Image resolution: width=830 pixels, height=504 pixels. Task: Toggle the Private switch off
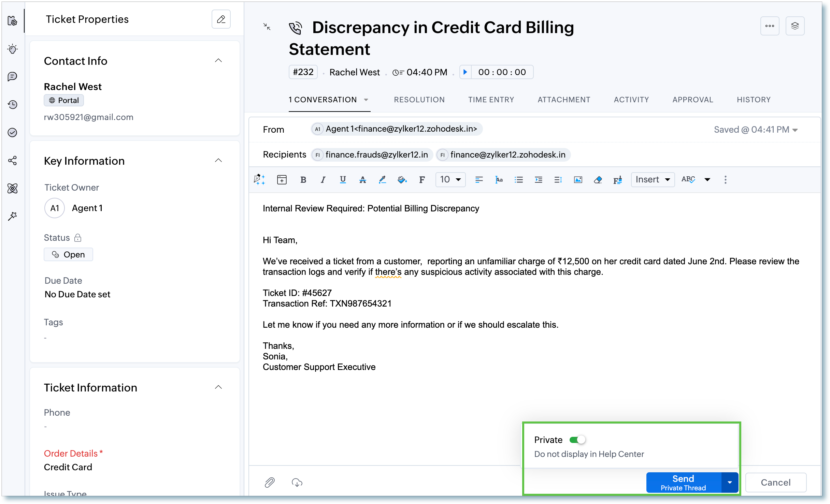coord(577,440)
